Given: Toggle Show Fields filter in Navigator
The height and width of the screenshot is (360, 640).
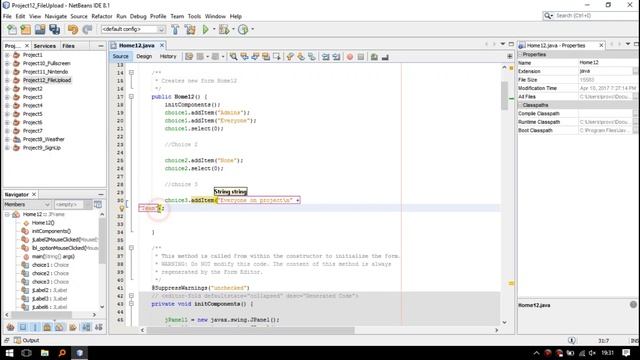Looking at the screenshot, I should [23, 327].
